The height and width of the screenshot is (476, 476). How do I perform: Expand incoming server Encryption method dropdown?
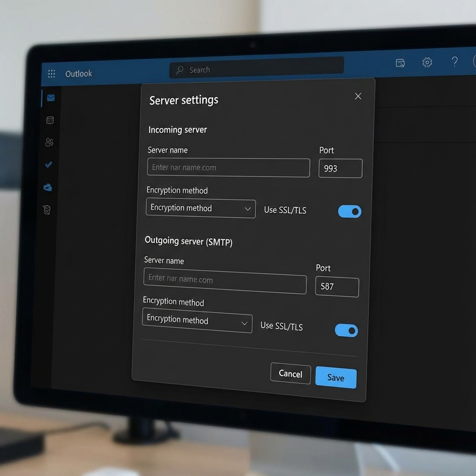pos(200,208)
